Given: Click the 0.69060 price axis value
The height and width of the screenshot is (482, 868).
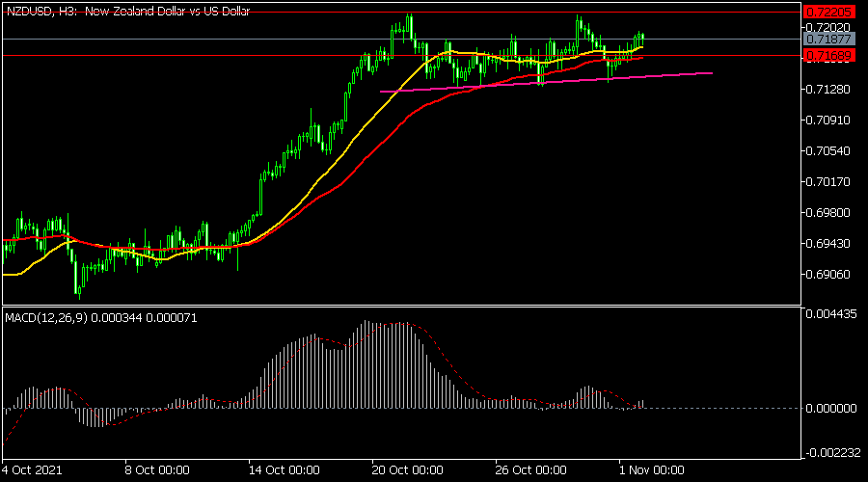Looking at the screenshot, I should point(827,275).
